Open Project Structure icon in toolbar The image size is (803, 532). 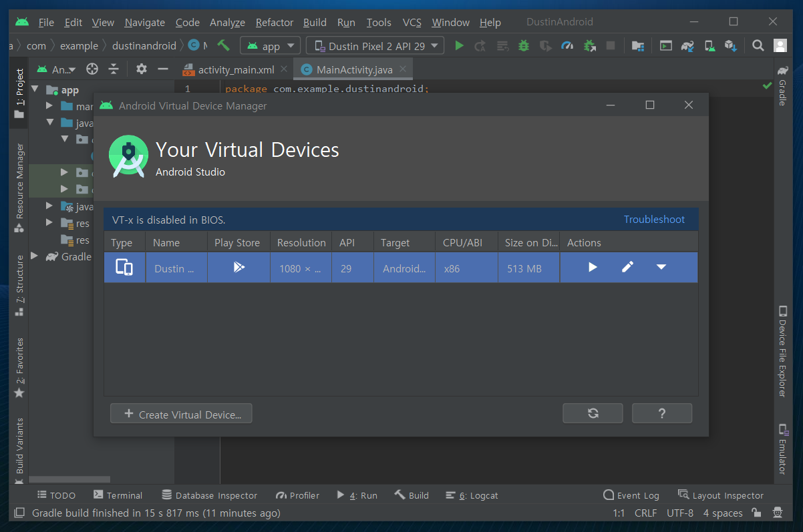[x=638, y=46]
